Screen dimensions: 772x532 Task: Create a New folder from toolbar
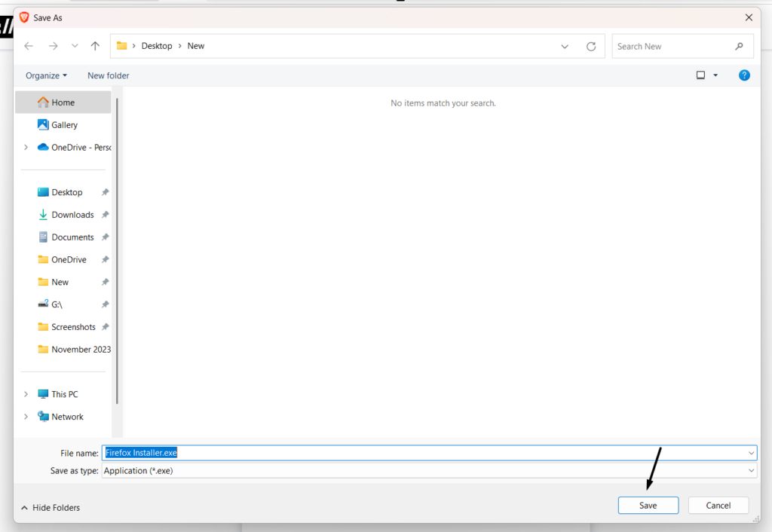(x=108, y=75)
